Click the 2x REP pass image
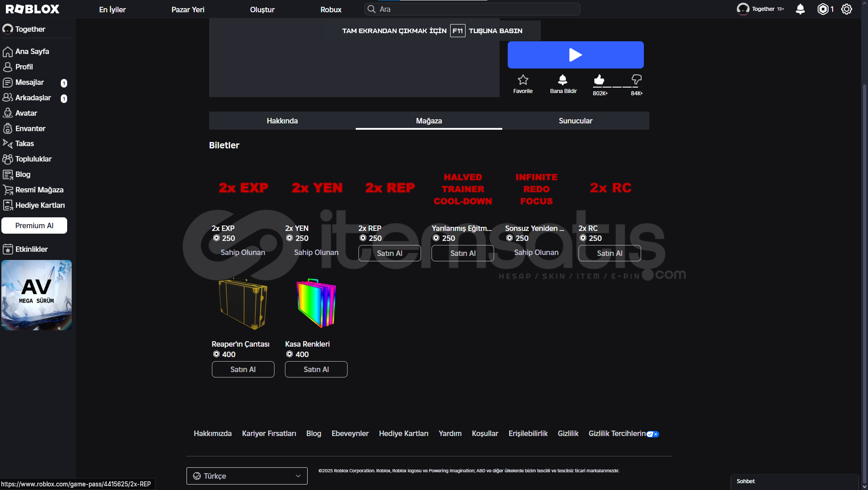The width and height of the screenshot is (868, 490). (390, 188)
